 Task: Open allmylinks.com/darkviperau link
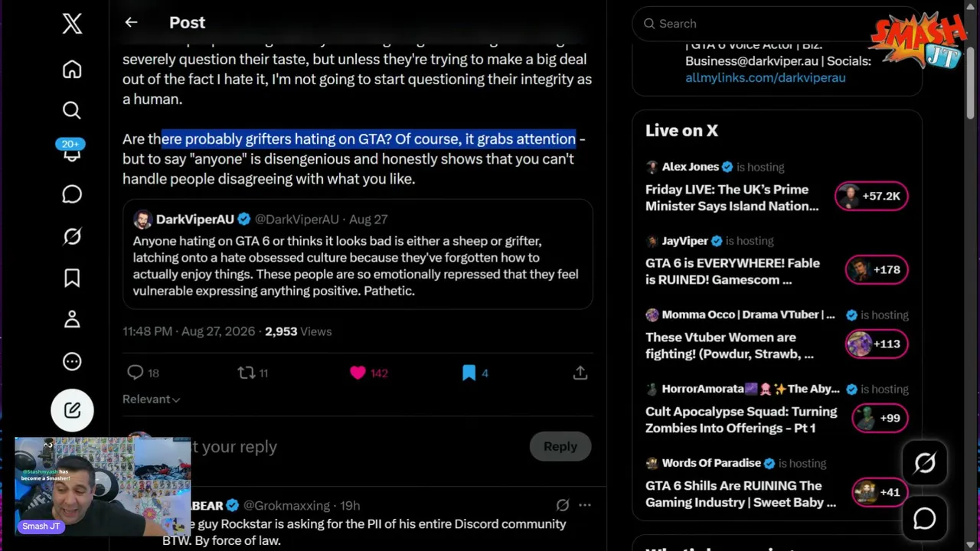(x=766, y=78)
